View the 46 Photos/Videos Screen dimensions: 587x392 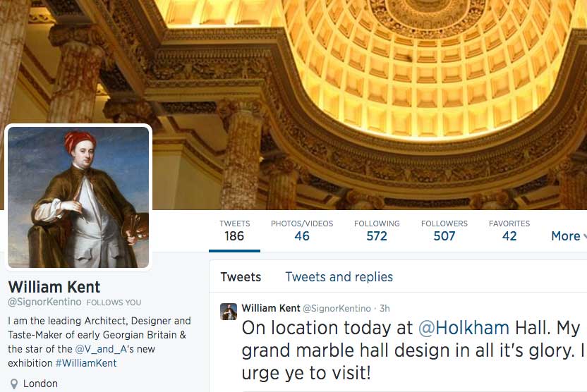(302, 231)
